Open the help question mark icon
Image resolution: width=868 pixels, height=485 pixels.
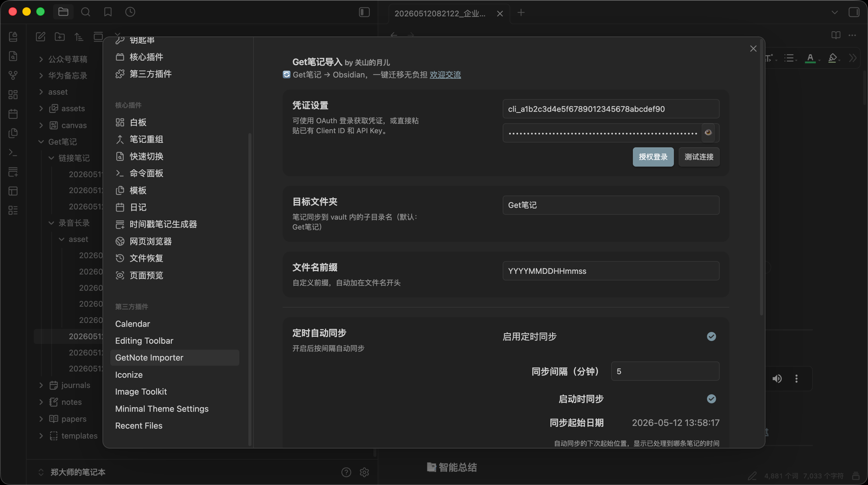(x=346, y=472)
